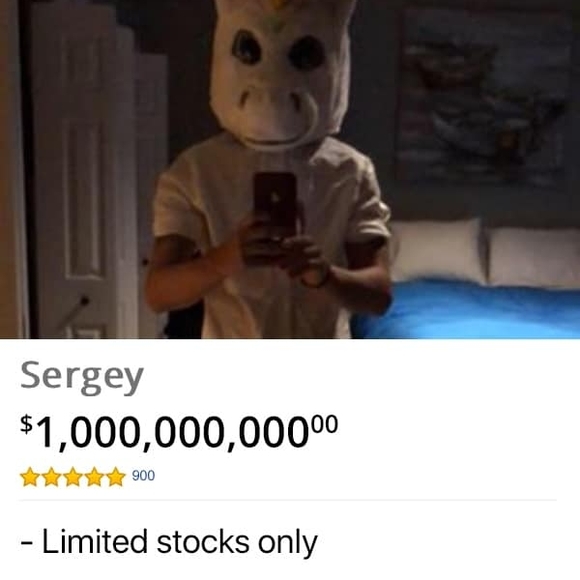
Task: Click the white pillow on the bed
Action: [x=436, y=250]
